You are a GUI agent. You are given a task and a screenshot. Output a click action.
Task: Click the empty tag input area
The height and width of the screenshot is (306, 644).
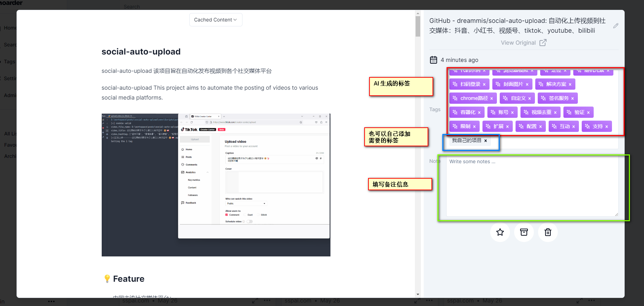point(556,141)
